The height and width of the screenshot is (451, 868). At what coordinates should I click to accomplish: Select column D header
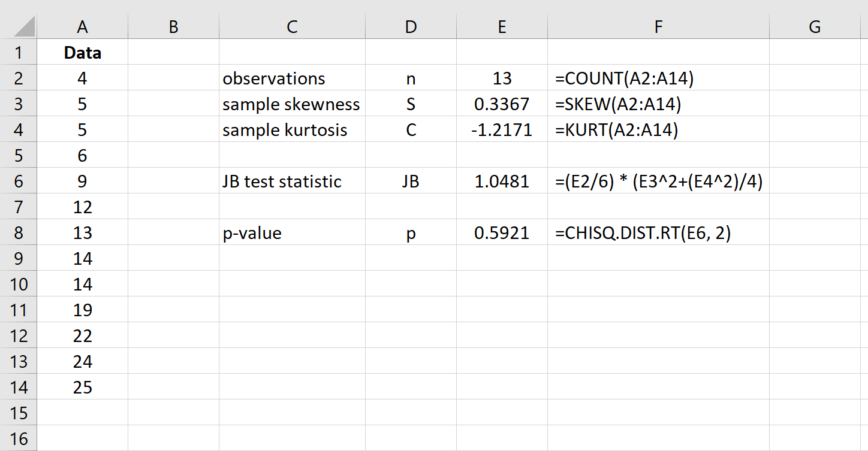(411, 26)
